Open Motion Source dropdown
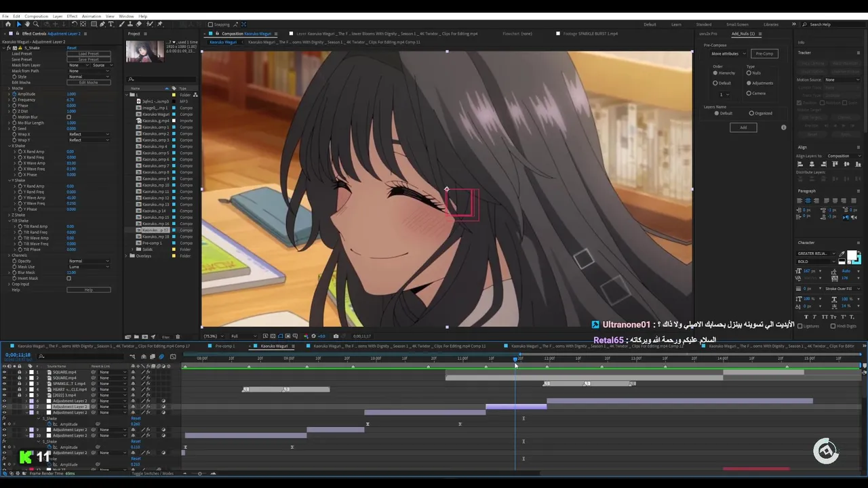 click(842, 80)
